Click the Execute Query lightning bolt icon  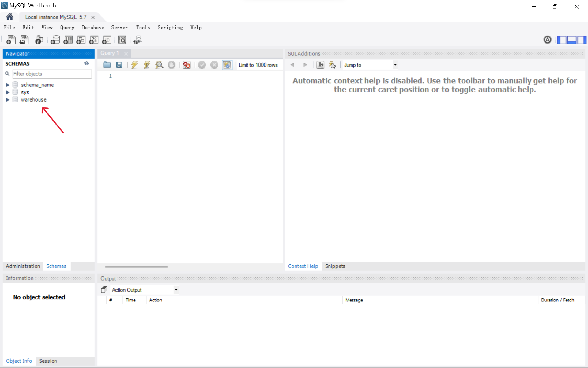pos(135,64)
